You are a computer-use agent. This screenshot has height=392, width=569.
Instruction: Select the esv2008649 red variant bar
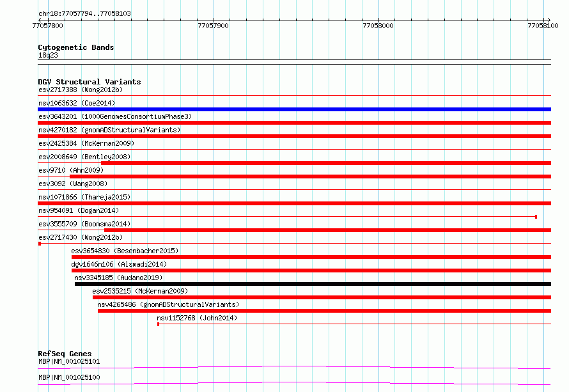click(x=326, y=163)
